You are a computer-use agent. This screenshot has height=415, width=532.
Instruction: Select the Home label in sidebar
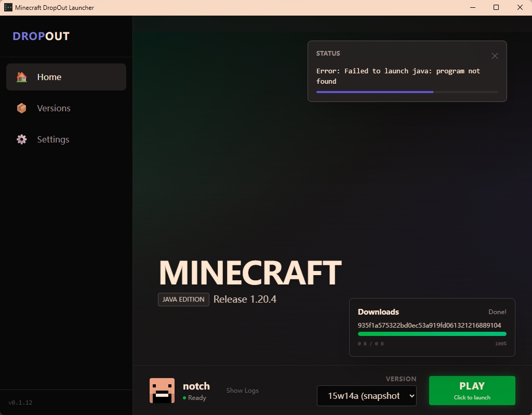click(x=49, y=77)
